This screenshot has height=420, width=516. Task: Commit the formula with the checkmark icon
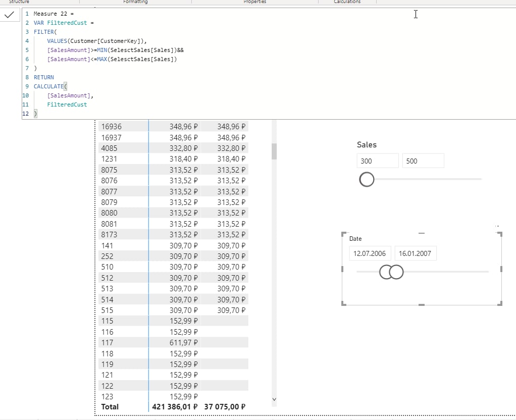click(x=10, y=15)
